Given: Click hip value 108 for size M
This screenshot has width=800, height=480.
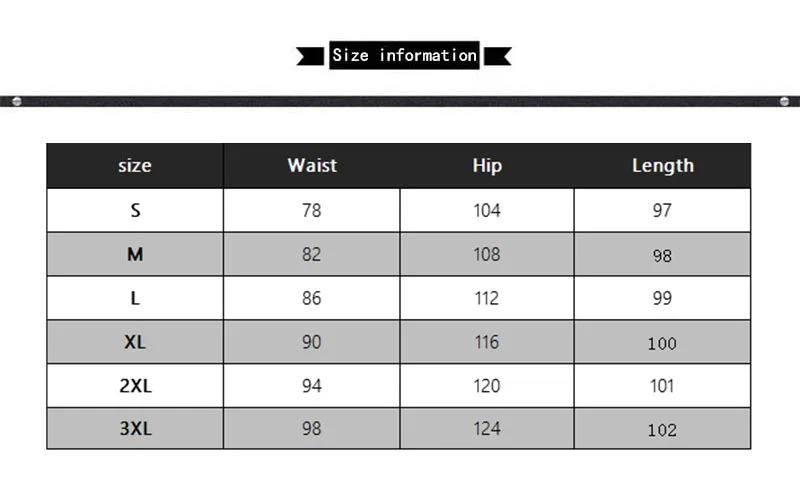Looking at the screenshot, I should coord(487,254).
